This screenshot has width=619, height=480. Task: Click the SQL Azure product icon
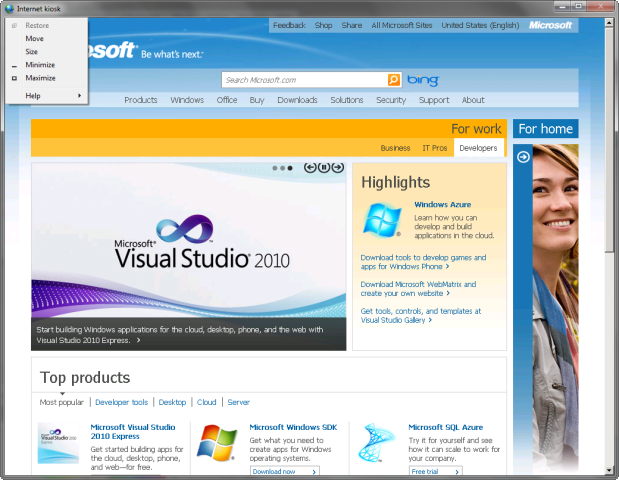pos(375,442)
